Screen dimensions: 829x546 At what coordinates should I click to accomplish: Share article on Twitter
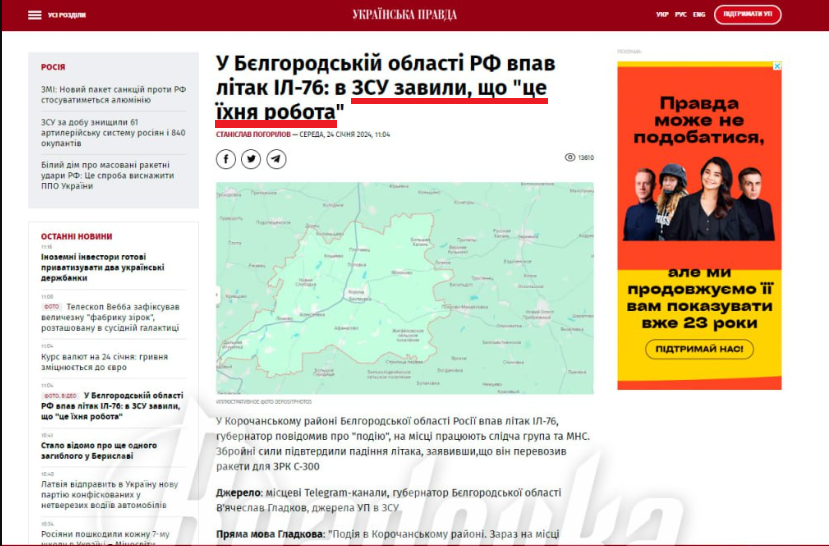coord(251,159)
